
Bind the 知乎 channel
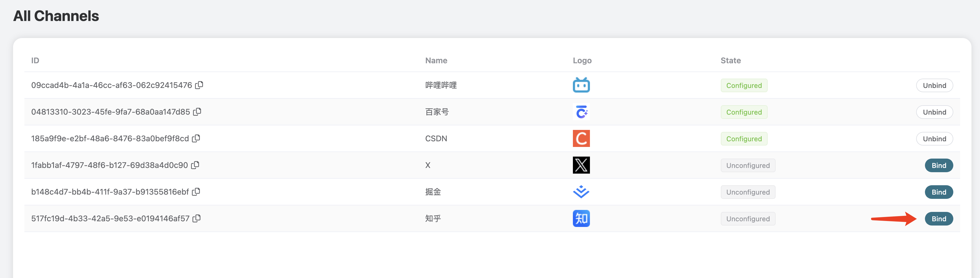(939, 219)
